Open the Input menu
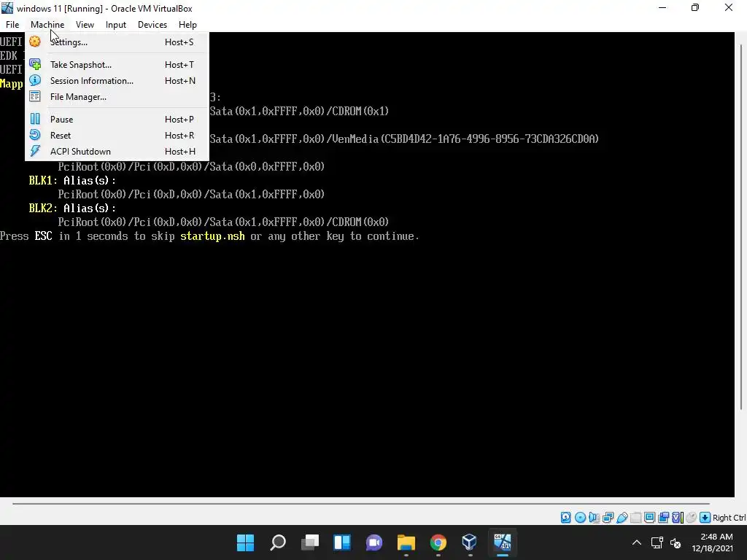Viewport: 747px width, 560px height. coord(116,25)
